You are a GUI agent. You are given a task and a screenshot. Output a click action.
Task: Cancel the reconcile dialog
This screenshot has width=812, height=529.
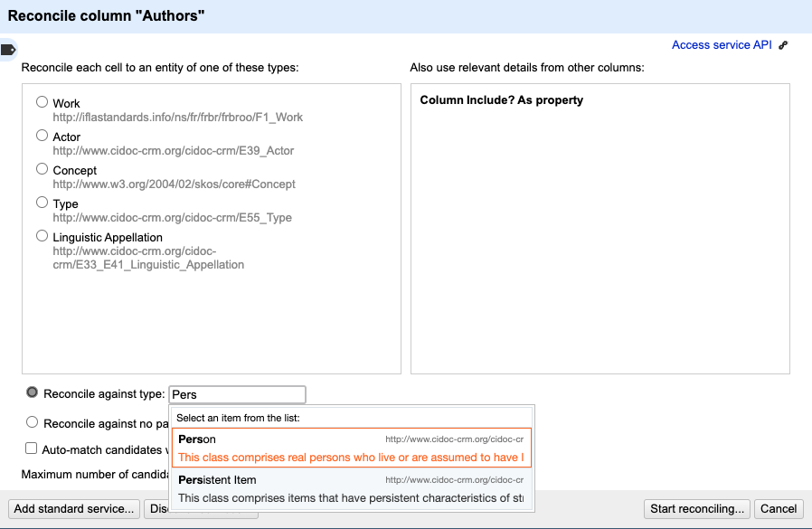pos(779,509)
